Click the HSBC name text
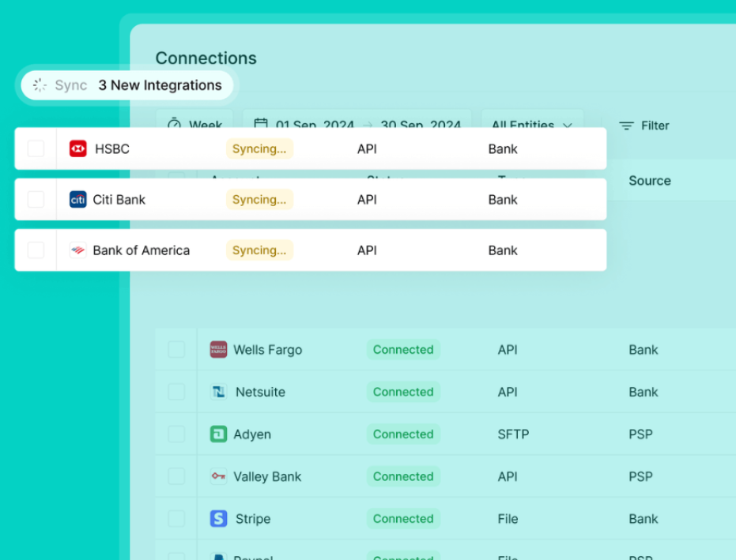The height and width of the screenshot is (560, 736). click(112, 148)
